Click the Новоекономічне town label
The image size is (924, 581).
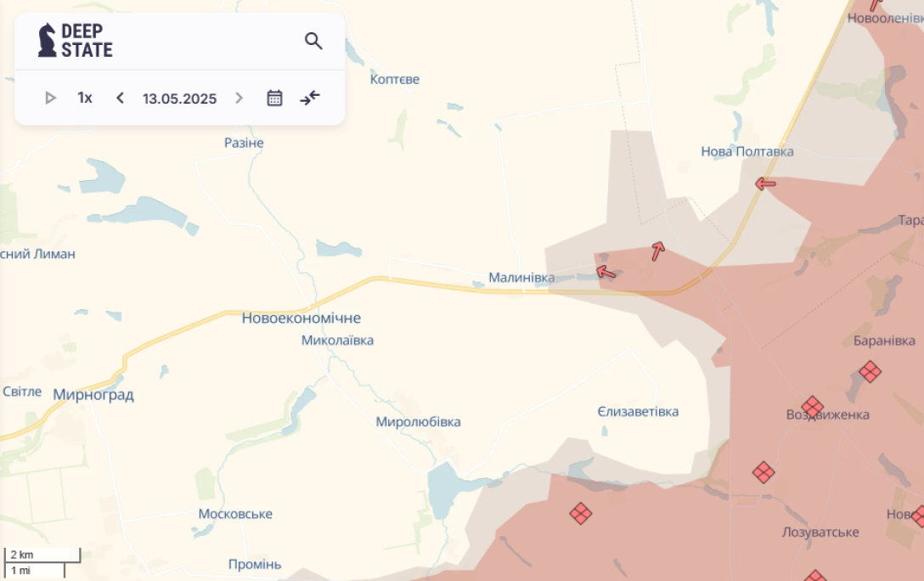(301, 319)
